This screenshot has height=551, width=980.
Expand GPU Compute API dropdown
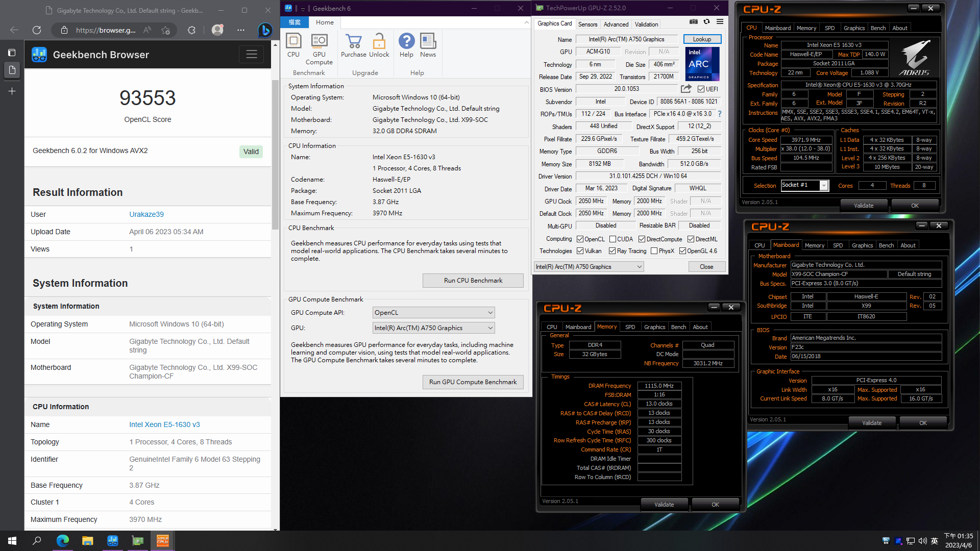tap(434, 313)
